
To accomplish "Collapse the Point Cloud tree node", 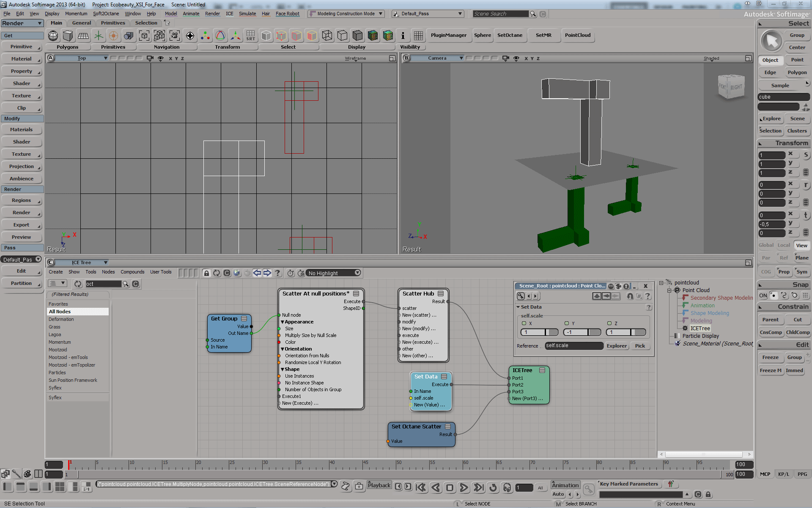I will point(669,290).
